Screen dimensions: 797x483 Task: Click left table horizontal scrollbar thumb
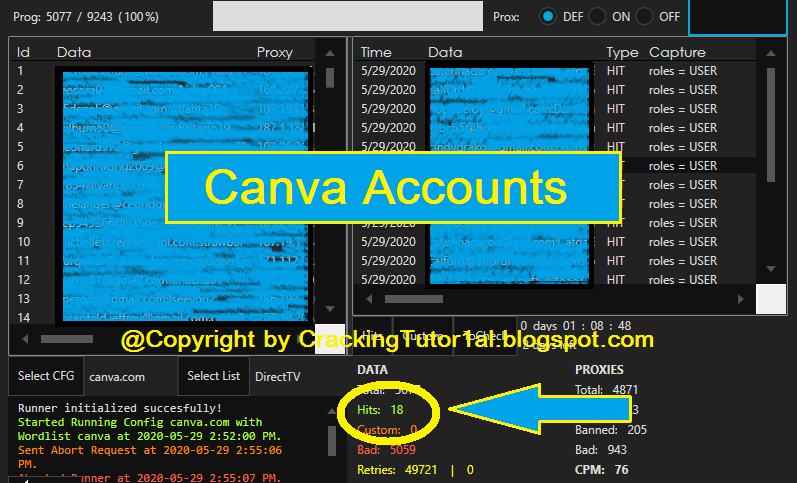[x=67, y=339]
